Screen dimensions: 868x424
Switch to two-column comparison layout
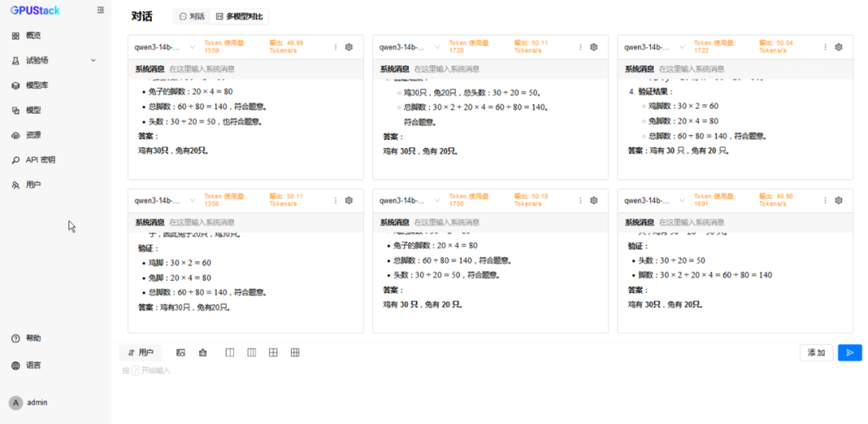[231, 352]
